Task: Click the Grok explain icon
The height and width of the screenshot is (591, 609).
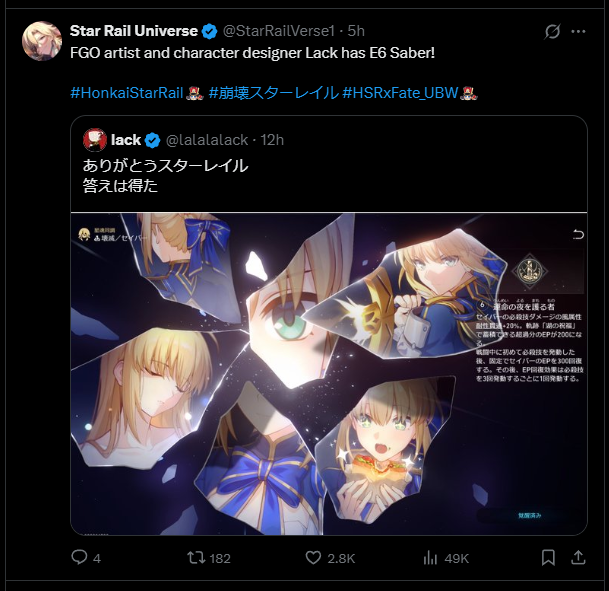Action: 552,31
